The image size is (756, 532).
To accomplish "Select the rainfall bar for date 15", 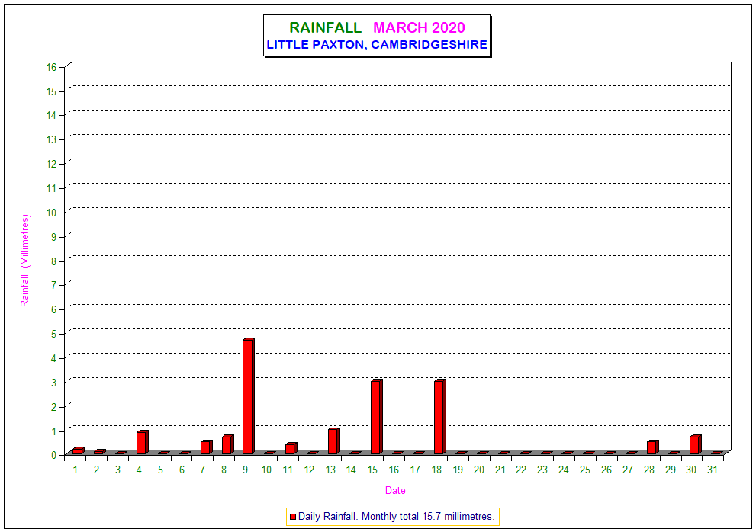I will tap(377, 417).
